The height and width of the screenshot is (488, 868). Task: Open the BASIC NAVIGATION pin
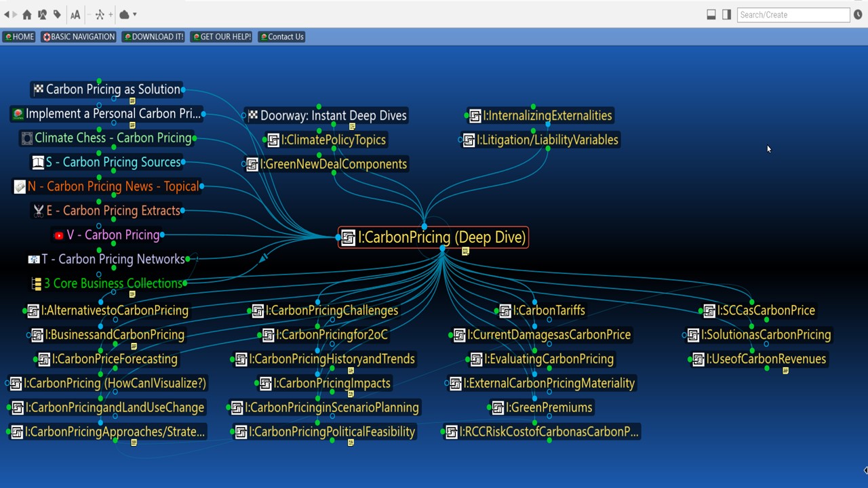click(x=79, y=37)
